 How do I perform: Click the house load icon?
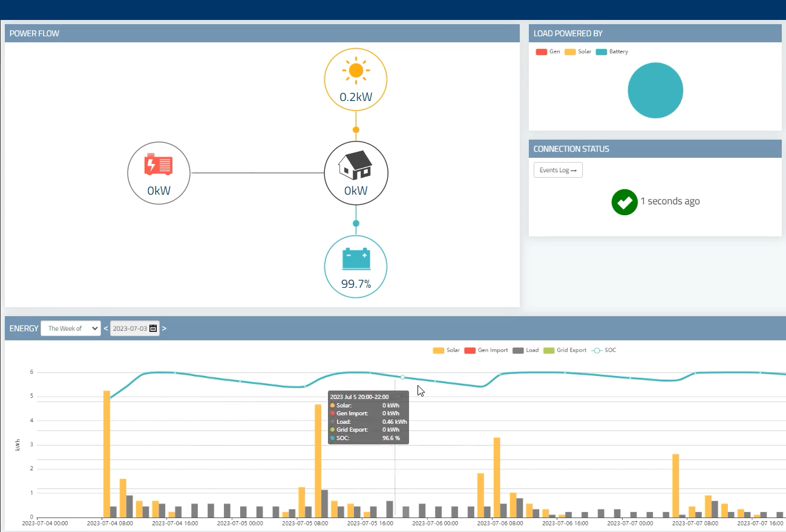point(355,165)
